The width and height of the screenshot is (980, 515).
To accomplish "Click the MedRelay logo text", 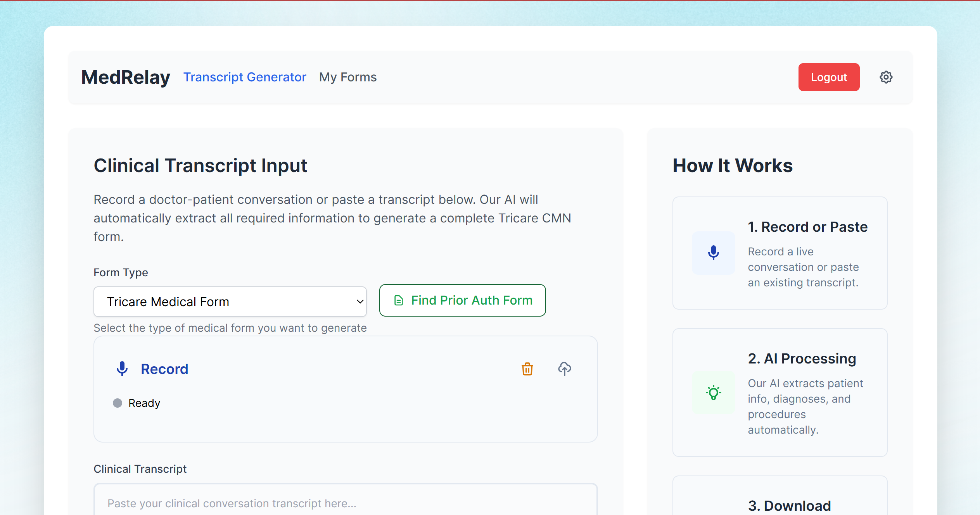I will 126,77.
